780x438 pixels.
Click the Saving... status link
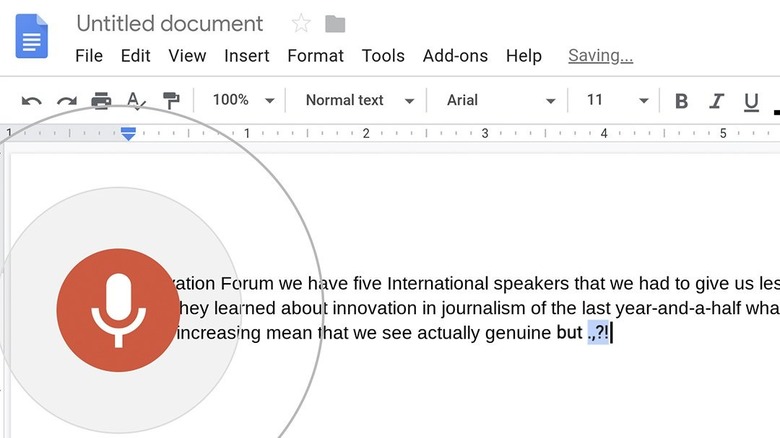coord(600,56)
